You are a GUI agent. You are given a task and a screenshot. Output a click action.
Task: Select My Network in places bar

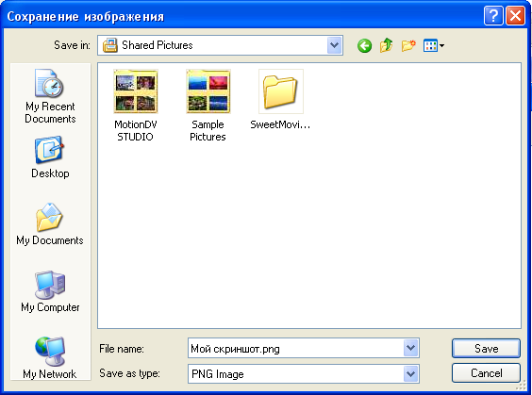[x=50, y=357]
